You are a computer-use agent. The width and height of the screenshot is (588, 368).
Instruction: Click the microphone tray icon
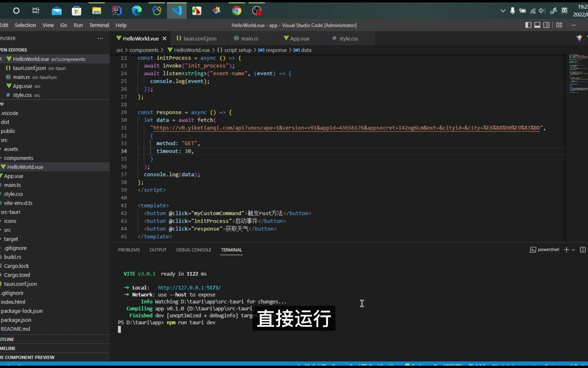pos(512,11)
